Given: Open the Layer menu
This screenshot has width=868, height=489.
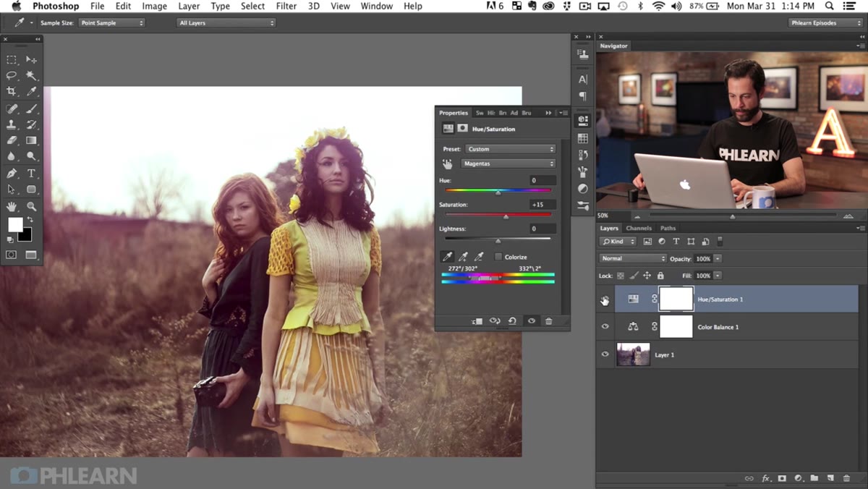Looking at the screenshot, I should click(189, 6).
